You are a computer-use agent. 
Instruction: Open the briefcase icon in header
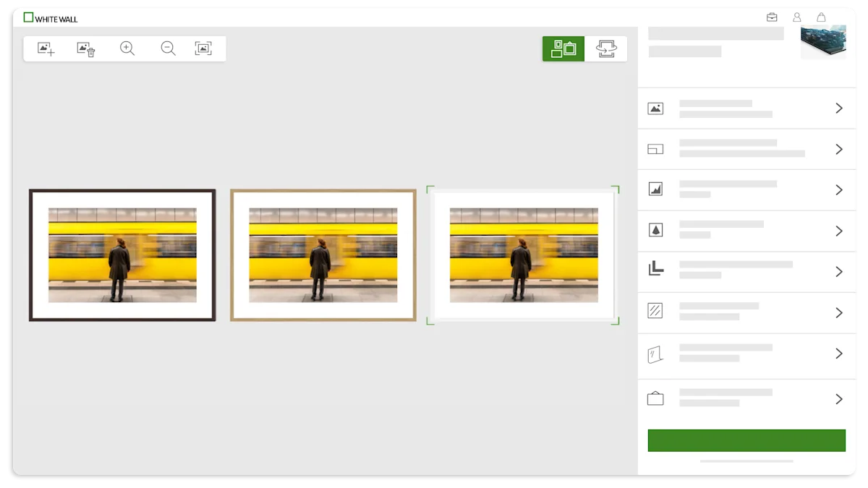click(x=772, y=17)
